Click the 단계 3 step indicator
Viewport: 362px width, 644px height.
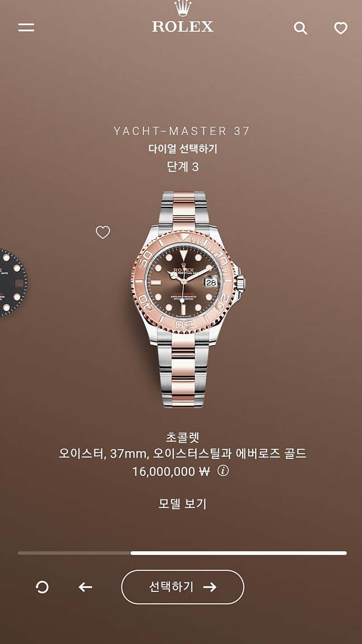(x=183, y=167)
